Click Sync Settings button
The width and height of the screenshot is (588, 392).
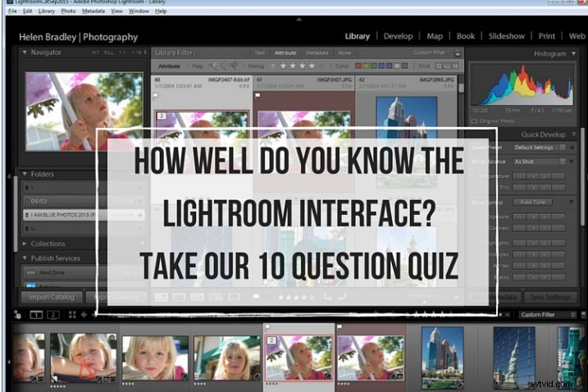[x=549, y=297]
